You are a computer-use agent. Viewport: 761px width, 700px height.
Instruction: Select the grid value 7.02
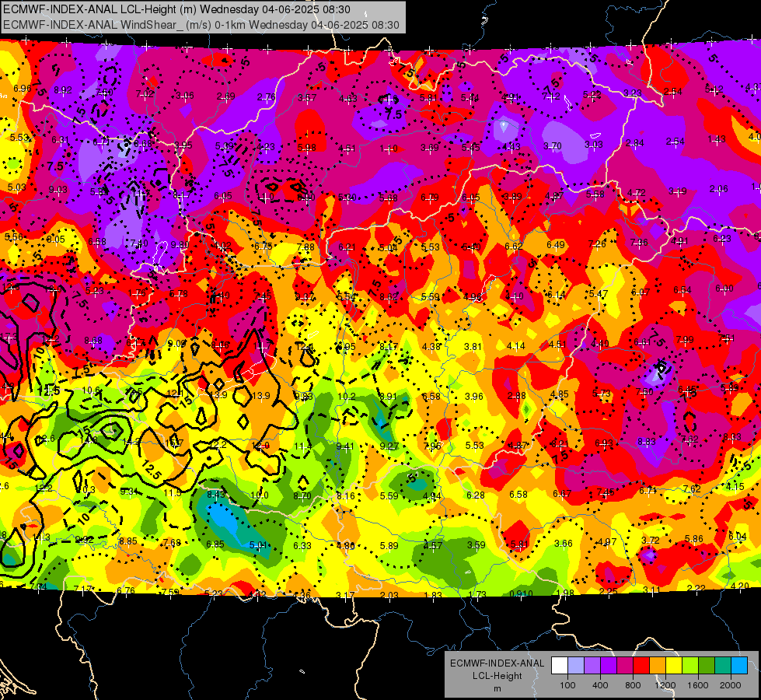point(145,94)
